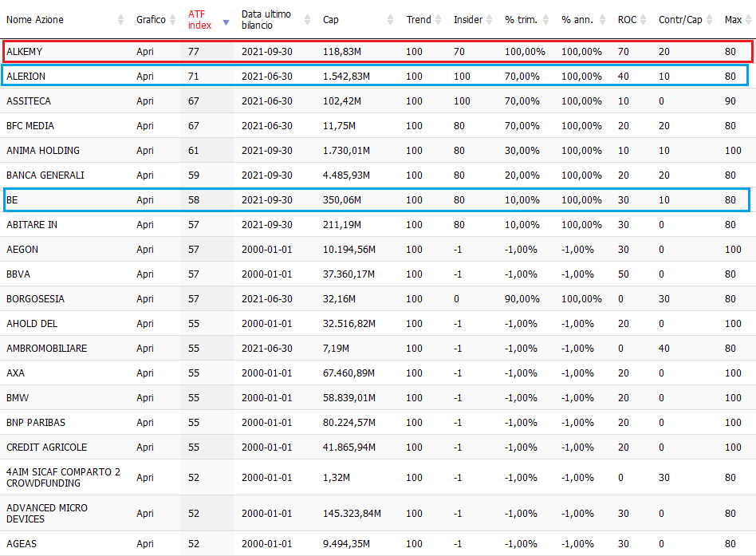
Task: Click Apri for ABITARE IN
Action: point(145,225)
